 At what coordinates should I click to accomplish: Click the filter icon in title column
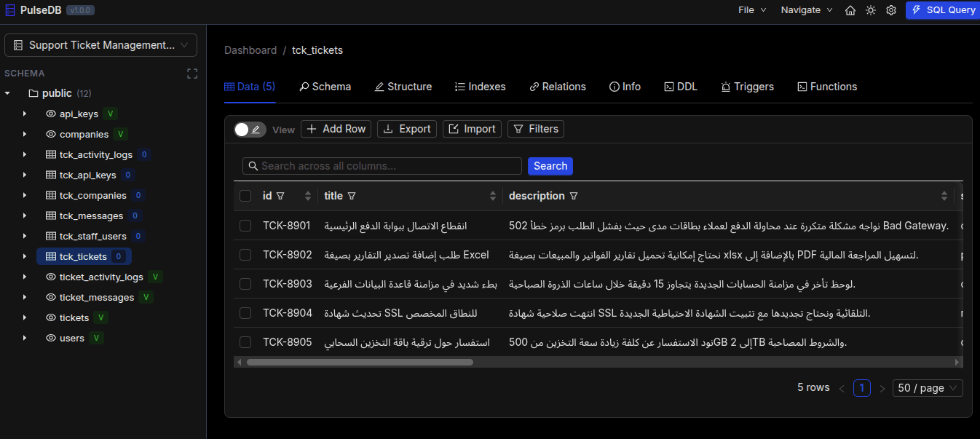352,196
